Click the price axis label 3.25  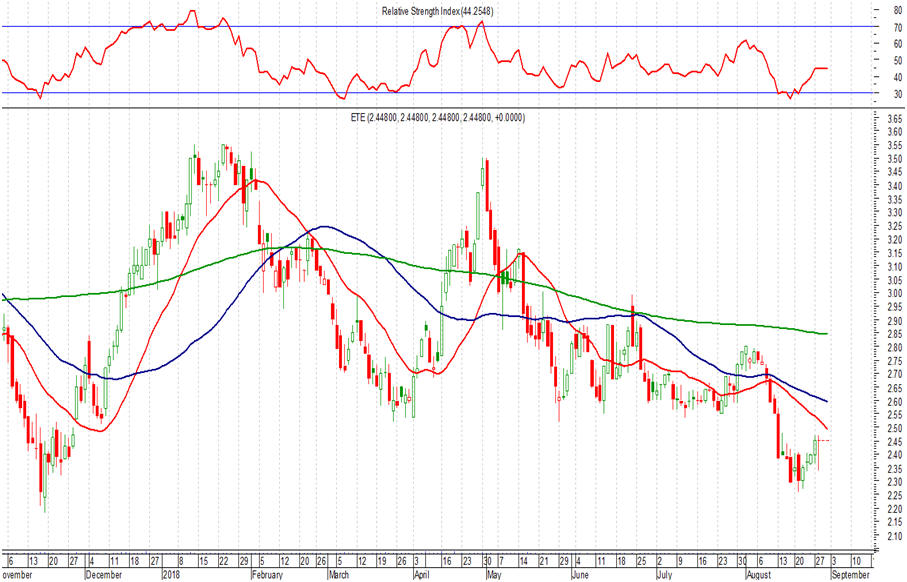(x=894, y=227)
